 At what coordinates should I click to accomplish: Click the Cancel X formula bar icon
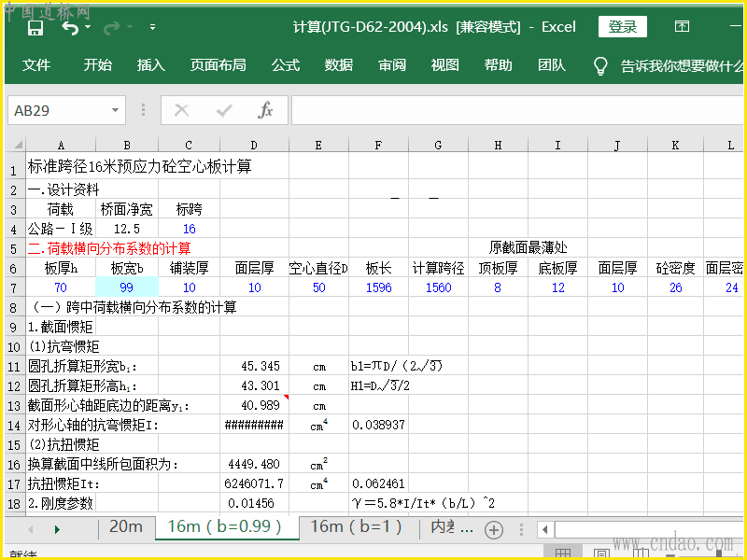click(x=181, y=110)
